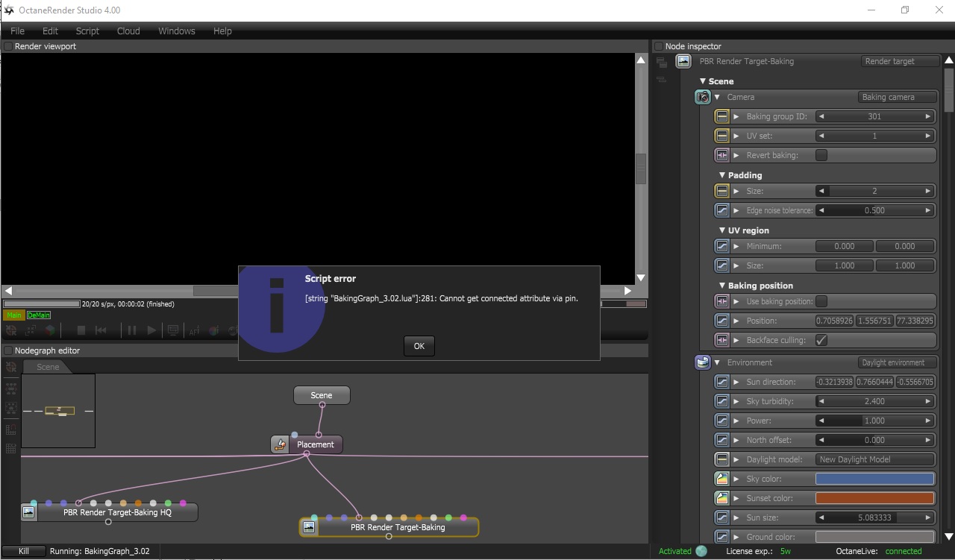The image size is (955, 560).
Task: Click the play render button
Action: [x=151, y=330]
